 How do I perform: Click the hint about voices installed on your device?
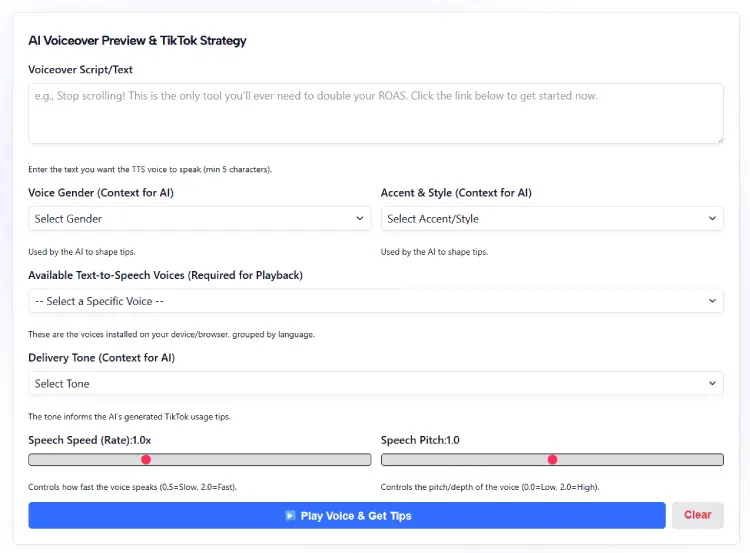tap(171, 334)
